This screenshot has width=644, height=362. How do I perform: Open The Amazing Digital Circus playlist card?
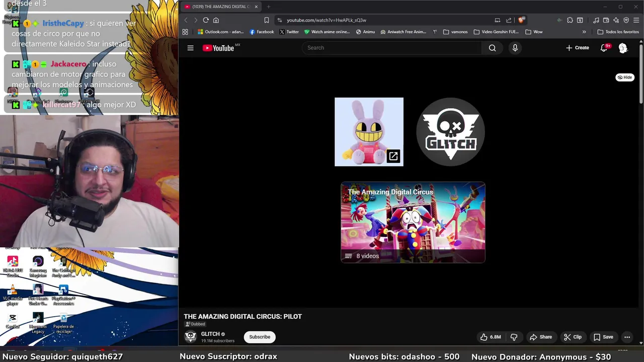coord(413,222)
